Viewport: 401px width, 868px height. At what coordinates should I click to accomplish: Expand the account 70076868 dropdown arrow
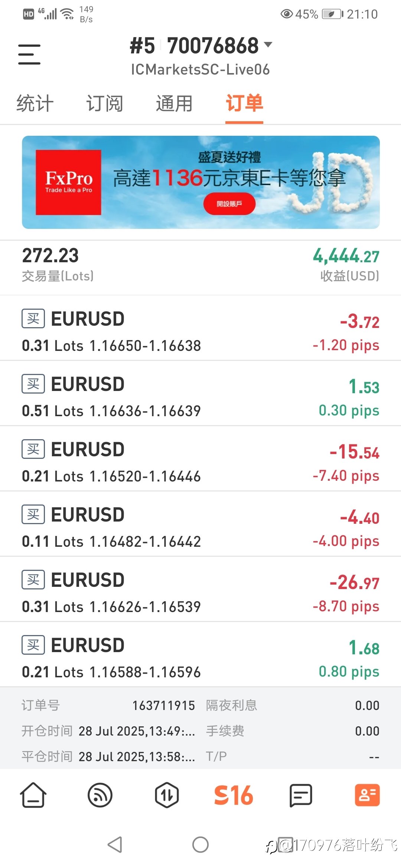(268, 45)
